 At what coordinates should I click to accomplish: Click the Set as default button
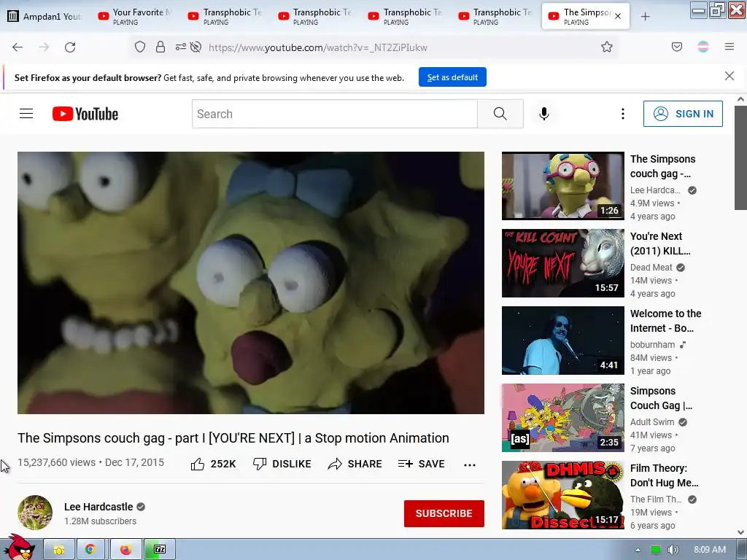click(452, 77)
